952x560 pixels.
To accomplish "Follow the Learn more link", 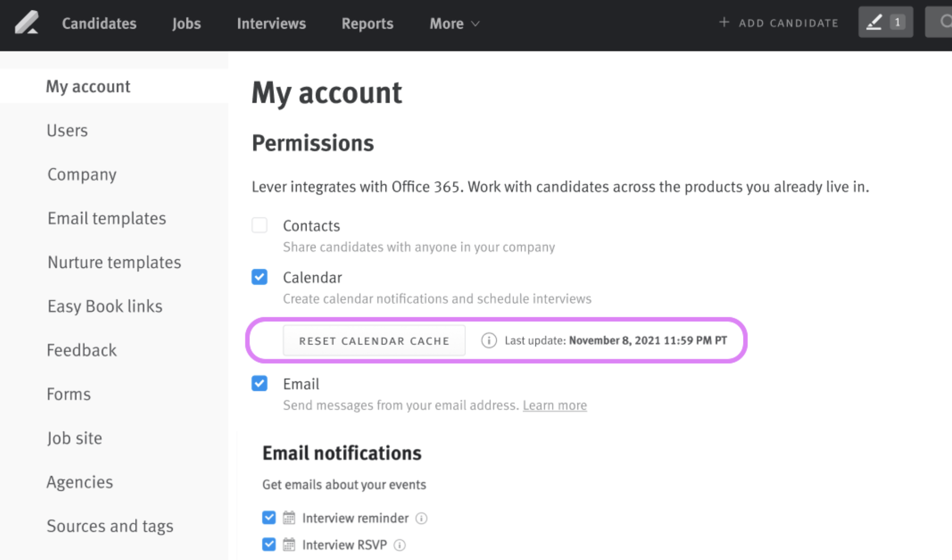I will [555, 405].
